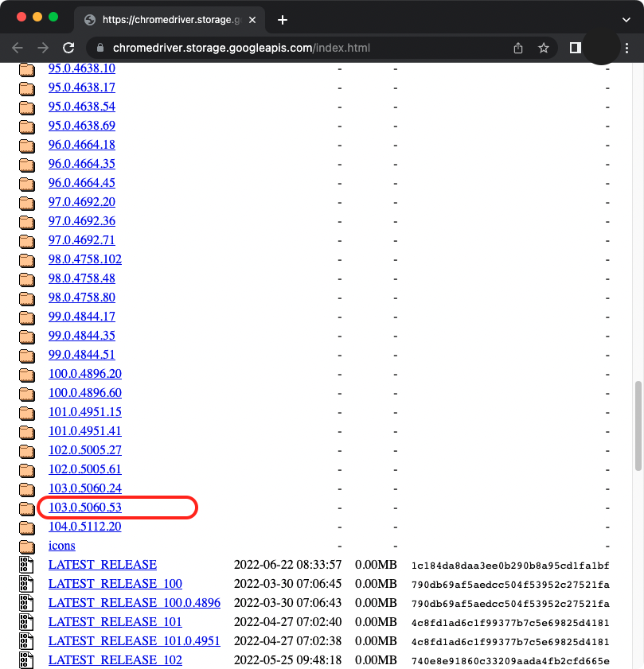The width and height of the screenshot is (644, 669).
Task: Click folder icon next to 100.0.4896.60
Action: [x=27, y=394]
